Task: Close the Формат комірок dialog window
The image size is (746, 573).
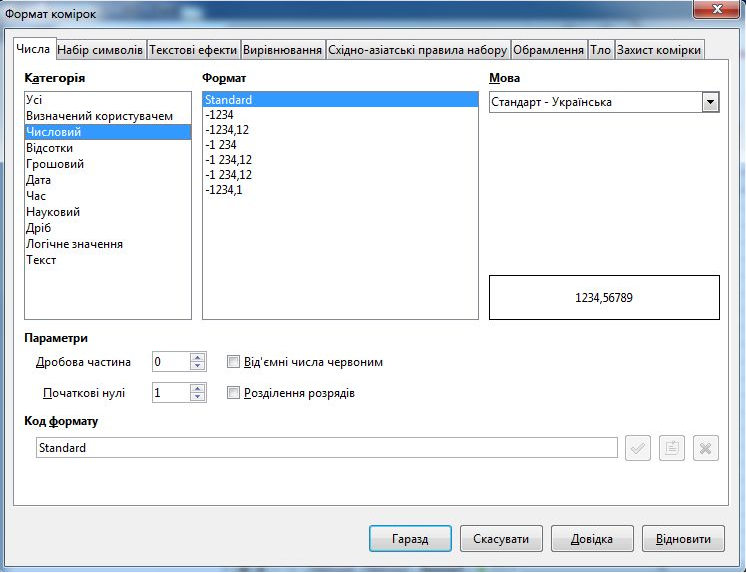Action: click(x=712, y=9)
